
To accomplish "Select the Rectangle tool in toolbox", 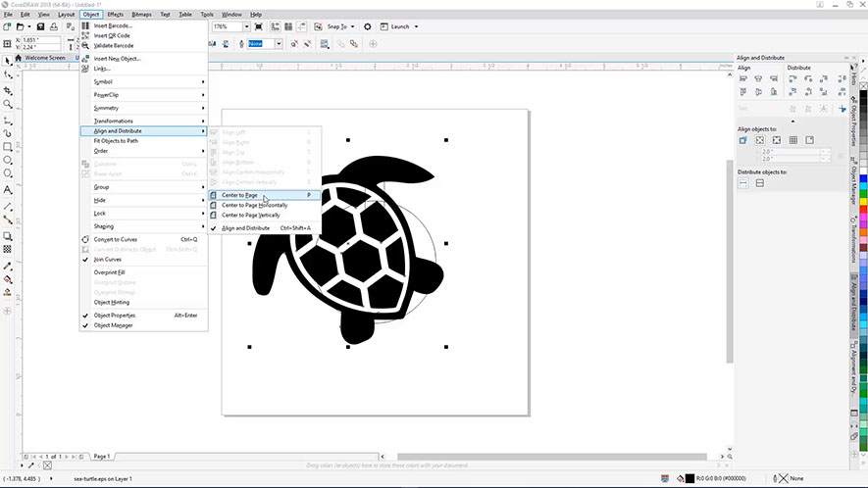I will click(x=8, y=147).
